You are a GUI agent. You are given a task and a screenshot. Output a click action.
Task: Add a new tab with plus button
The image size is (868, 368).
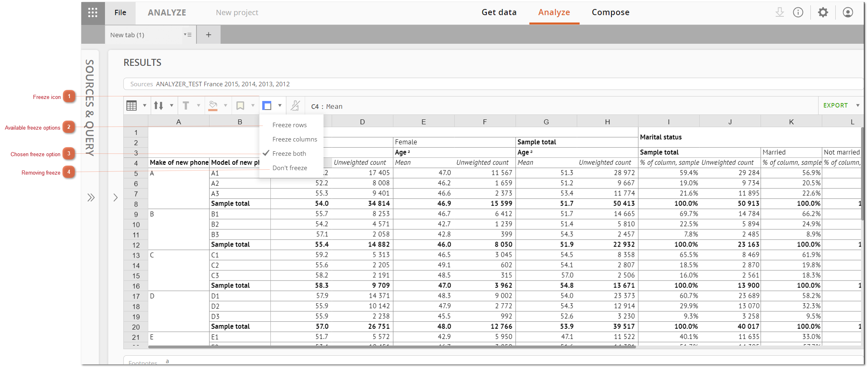[x=209, y=35]
